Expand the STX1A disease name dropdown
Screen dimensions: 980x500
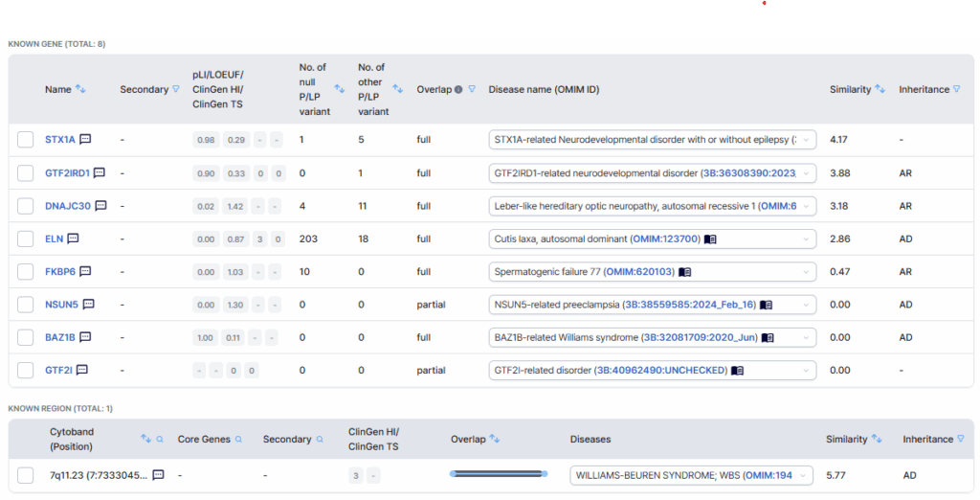tap(806, 140)
